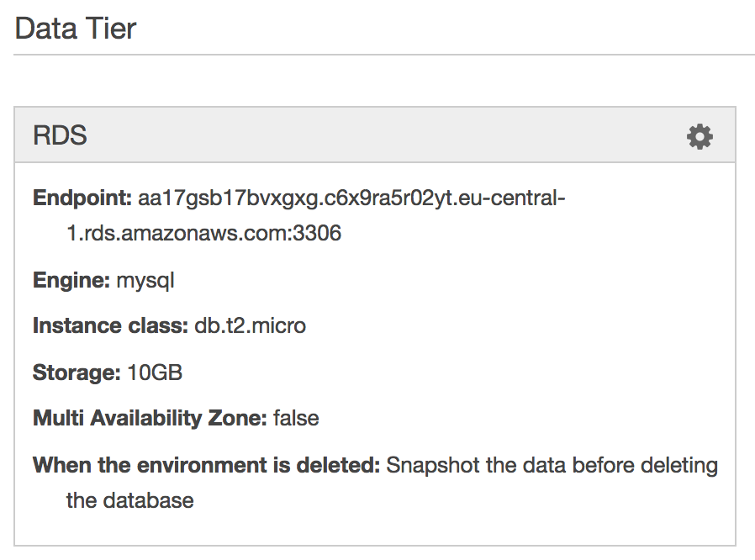Click the Storage label

coord(77,372)
